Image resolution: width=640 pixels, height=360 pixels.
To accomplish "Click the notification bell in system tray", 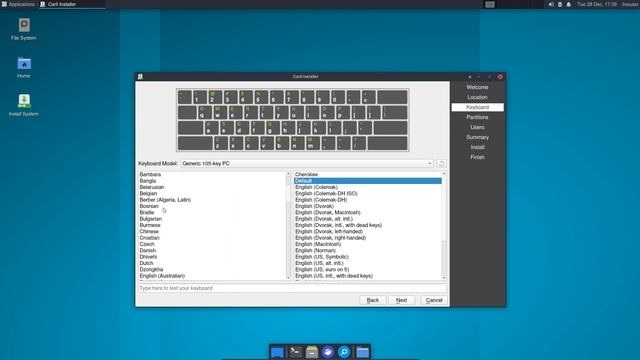I will pyautogui.click(x=569, y=4).
